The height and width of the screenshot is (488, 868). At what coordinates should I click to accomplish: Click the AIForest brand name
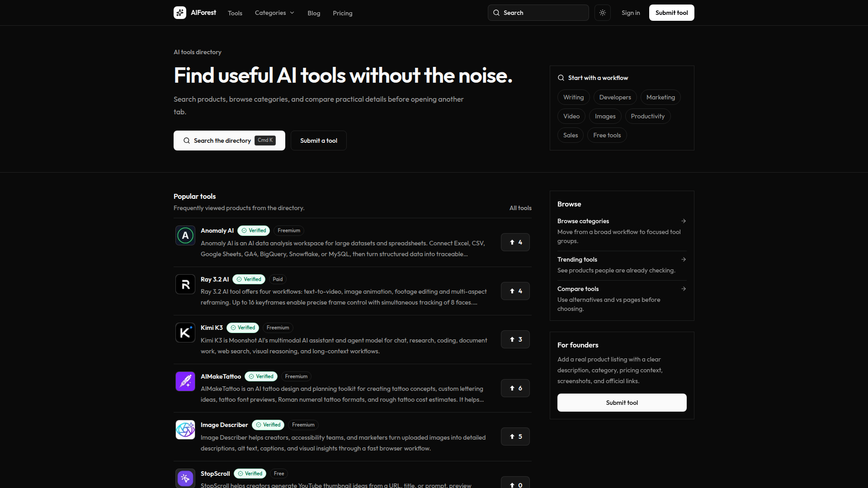203,13
